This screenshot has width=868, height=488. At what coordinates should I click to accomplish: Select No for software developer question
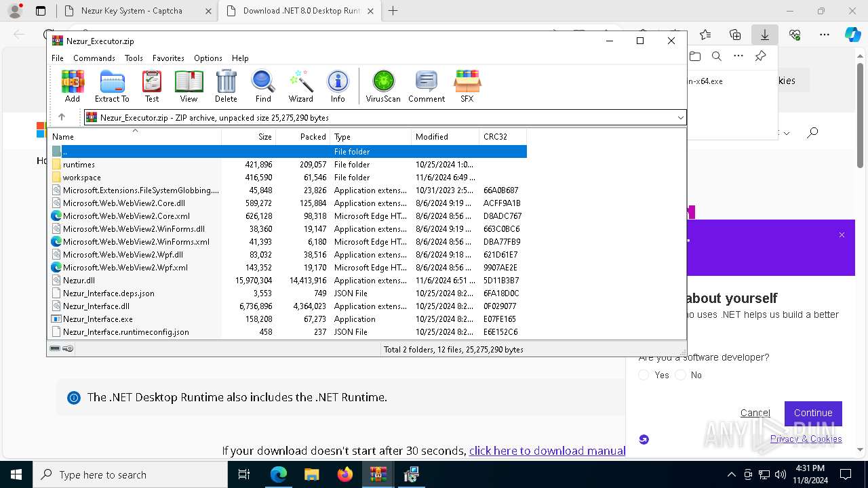[680, 375]
